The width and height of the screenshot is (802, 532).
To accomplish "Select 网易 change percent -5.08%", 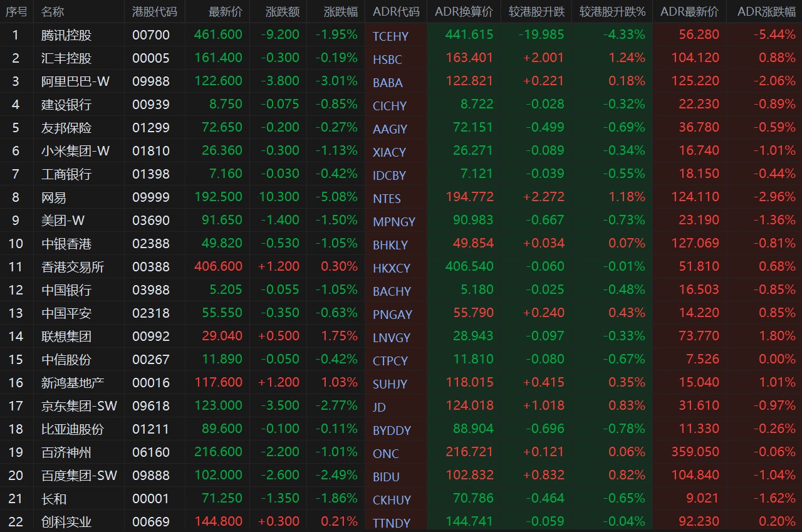I will click(338, 197).
